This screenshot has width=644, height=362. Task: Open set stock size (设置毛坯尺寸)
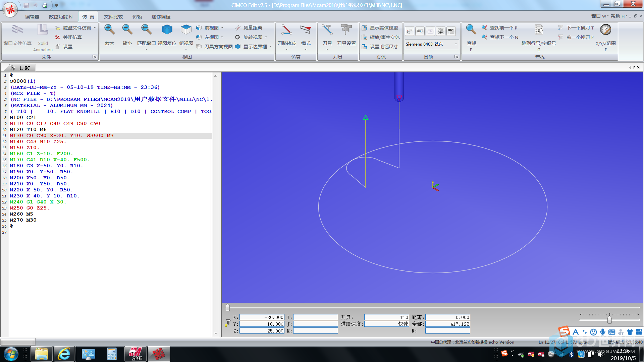(x=380, y=47)
